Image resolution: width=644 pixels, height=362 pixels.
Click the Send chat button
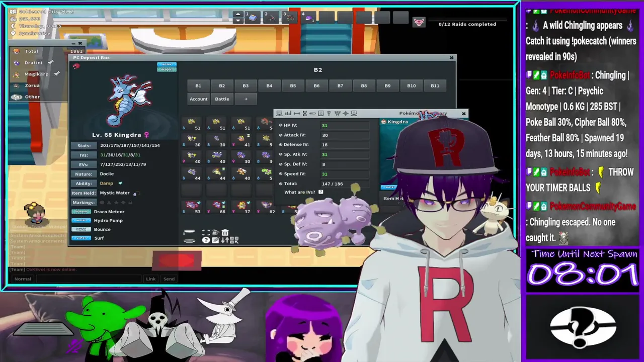[x=169, y=279]
